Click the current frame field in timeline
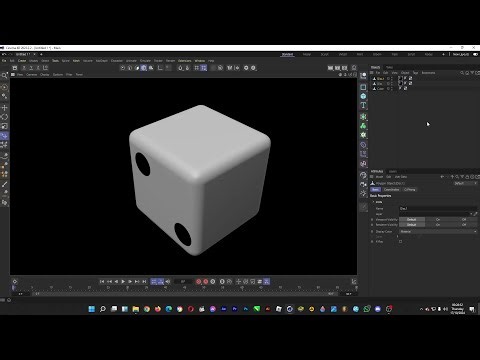Viewport: 480px width, 360px height. (183, 282)
